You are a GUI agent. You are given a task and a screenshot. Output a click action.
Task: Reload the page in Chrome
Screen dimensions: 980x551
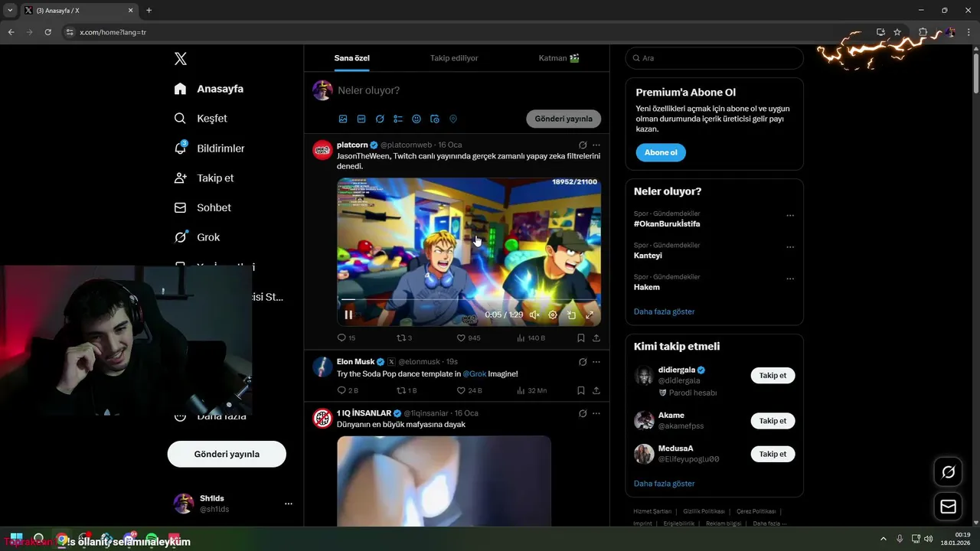47,32
